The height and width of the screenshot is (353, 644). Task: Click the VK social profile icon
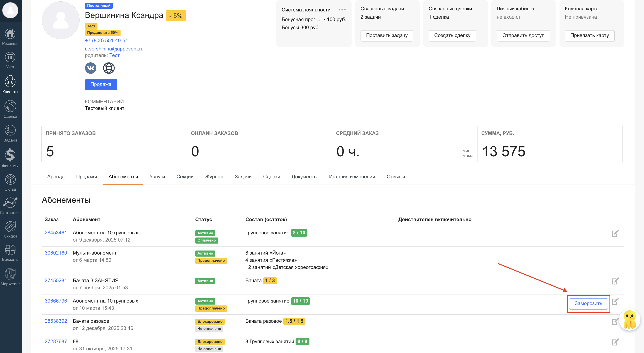click(x=91, y=68)
